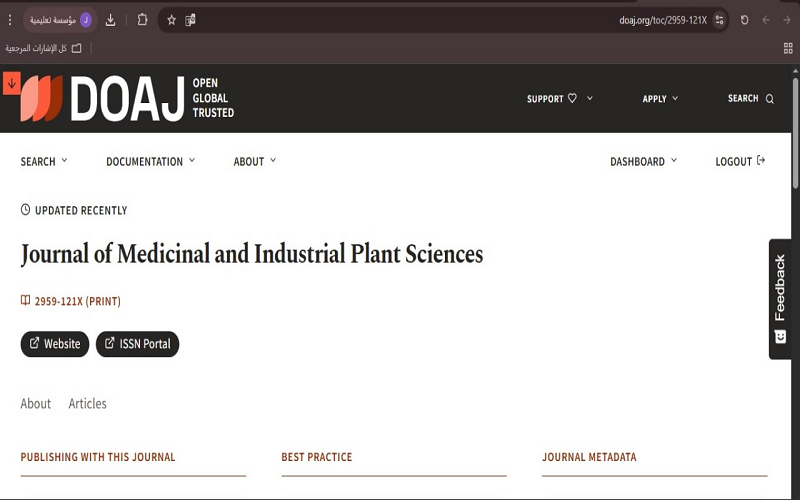The height and width of the screenshot is (500, 800).
Task: Select the About tab
Action: click(x=36, y=404)
